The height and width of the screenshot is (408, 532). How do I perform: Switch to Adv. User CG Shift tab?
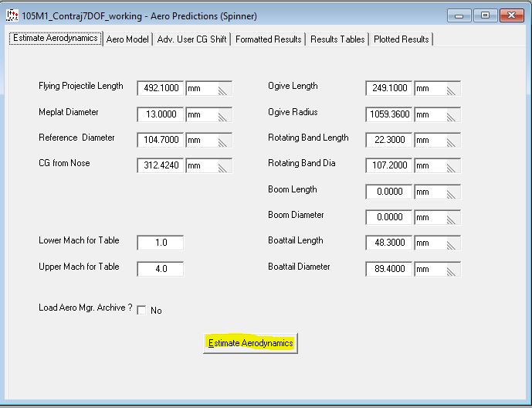click(x=192, y=39)
